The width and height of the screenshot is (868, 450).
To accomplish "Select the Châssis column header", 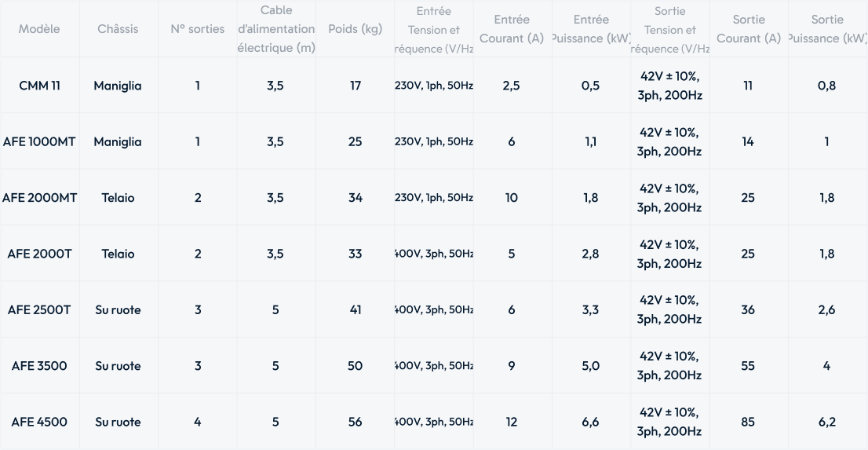I will (x=118, y=29).
